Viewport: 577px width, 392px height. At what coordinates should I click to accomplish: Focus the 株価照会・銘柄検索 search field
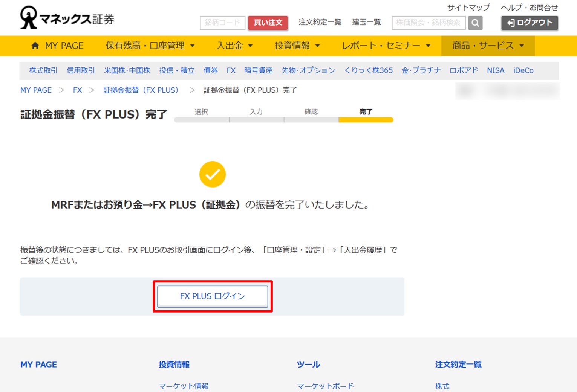pos(429,23)
